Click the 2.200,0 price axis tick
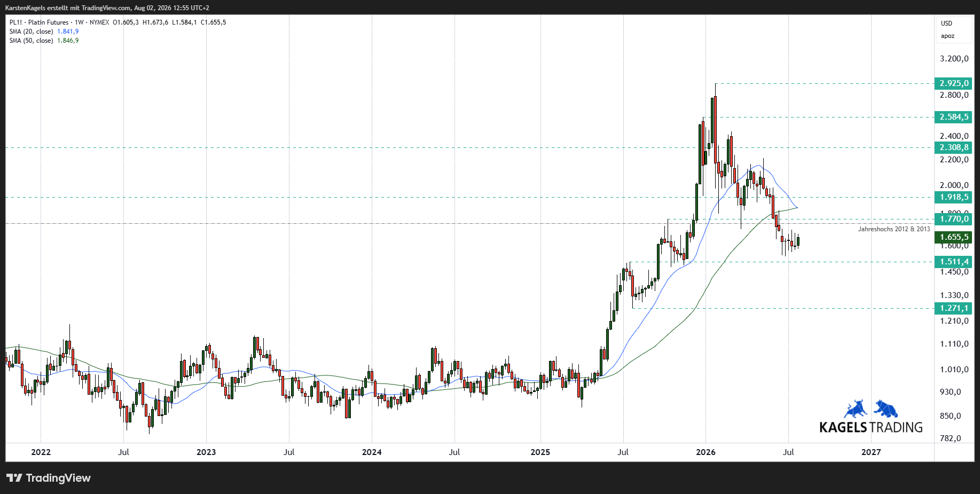 [x=954, y=160]
